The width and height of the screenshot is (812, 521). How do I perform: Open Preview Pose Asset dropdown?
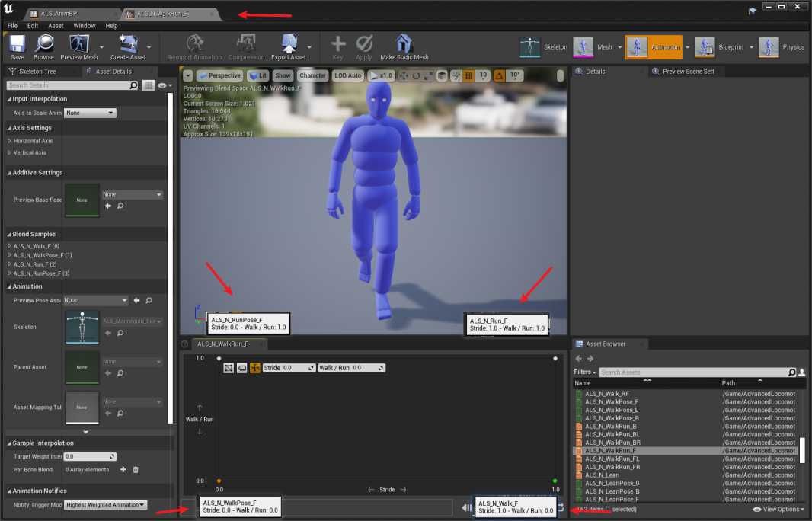coord(95,300)
